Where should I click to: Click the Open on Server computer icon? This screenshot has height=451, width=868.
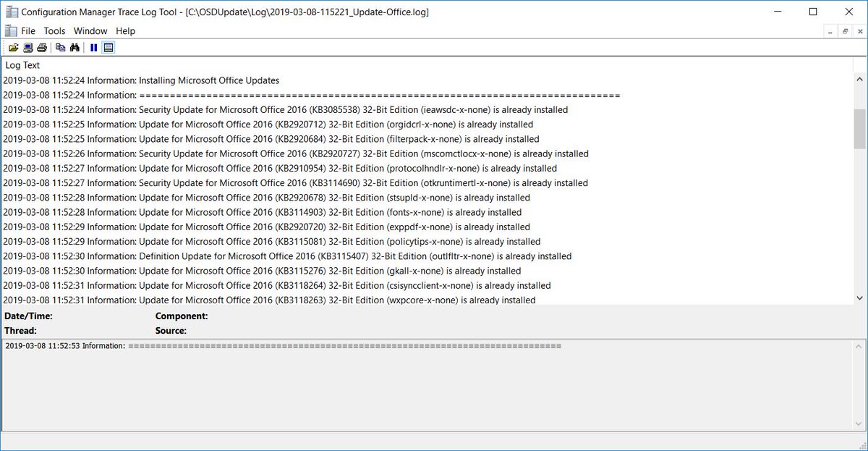point(27,48)
